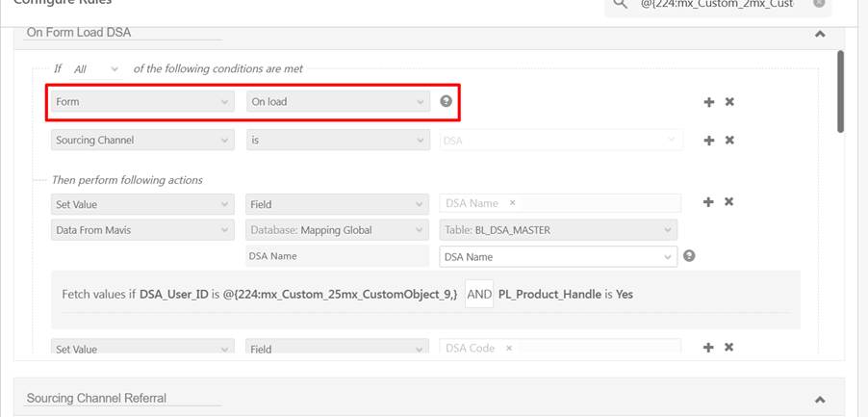This screenshot has width=868, height=417.
Task: Remove the DSA Code field tag
Action: (509, 349)
